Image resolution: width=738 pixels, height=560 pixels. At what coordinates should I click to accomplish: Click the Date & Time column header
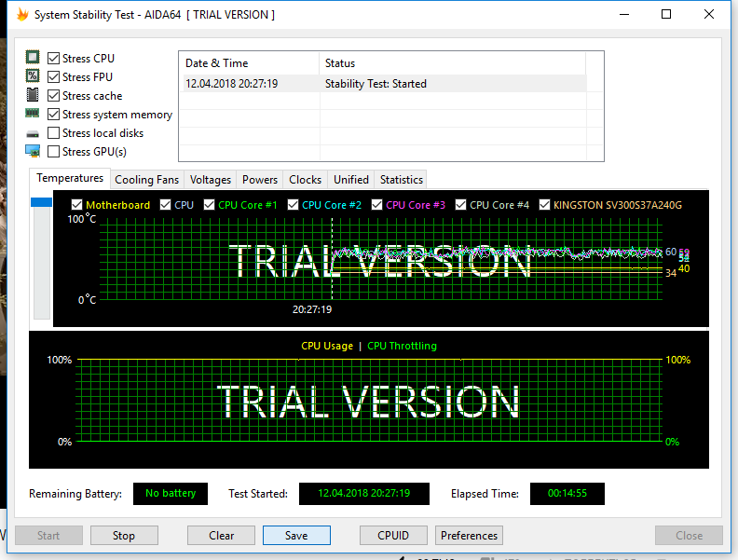coord(250,63)
